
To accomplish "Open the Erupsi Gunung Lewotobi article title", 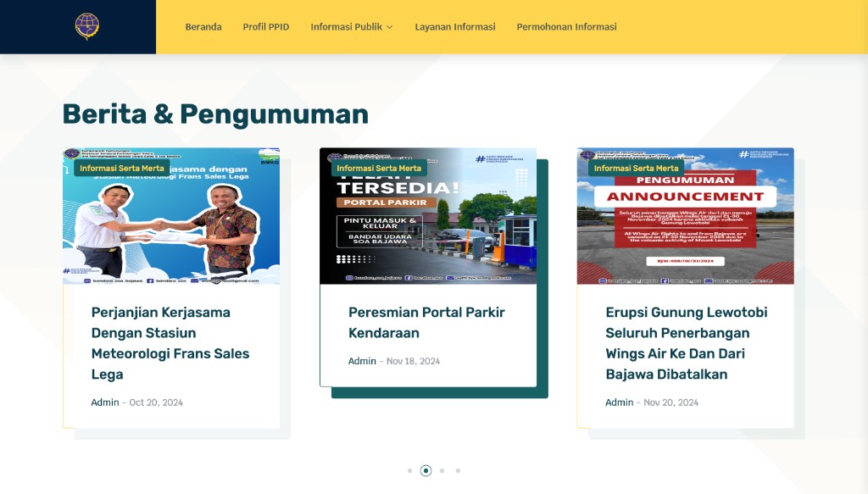I will (687, 343).
